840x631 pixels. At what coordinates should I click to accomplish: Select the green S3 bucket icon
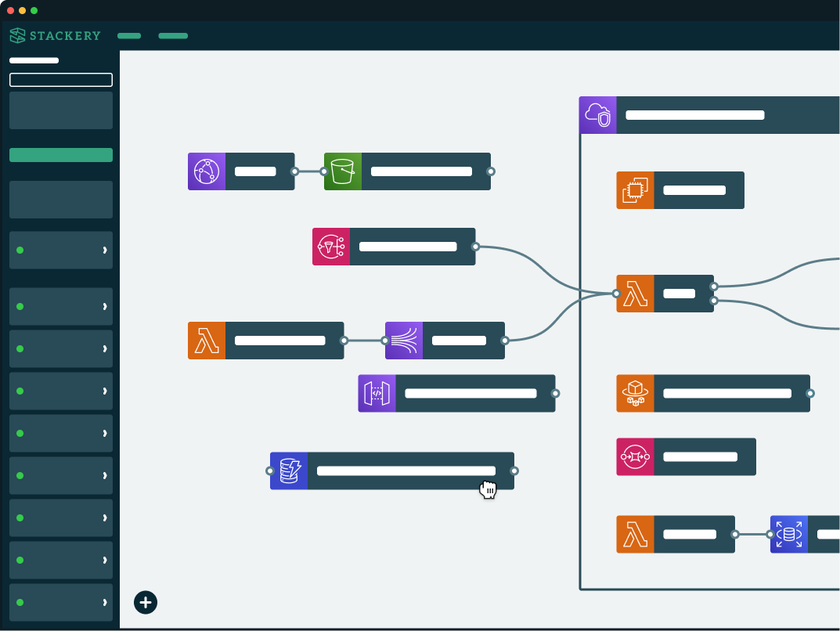tap(343, 171)
